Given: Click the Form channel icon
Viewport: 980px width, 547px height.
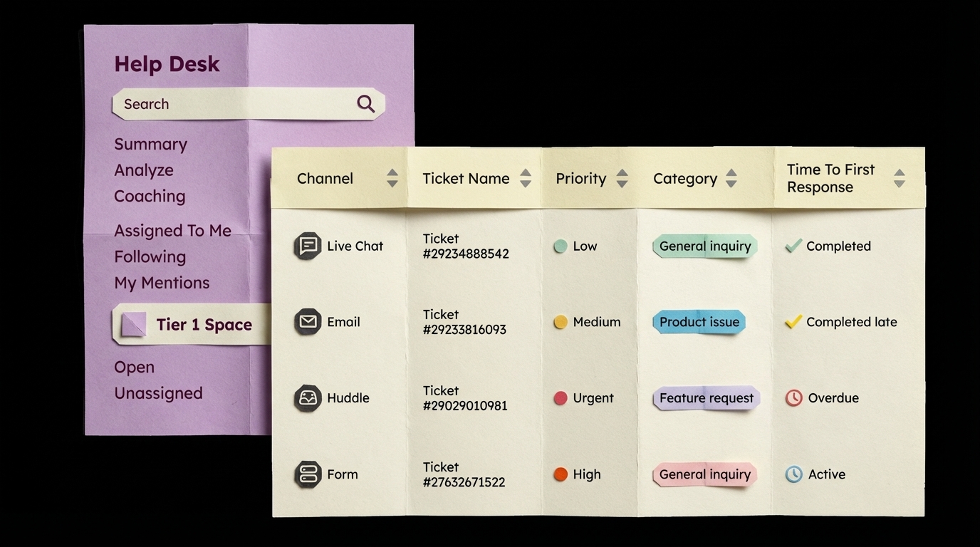Looking at the screenshot, I should 308,474.
